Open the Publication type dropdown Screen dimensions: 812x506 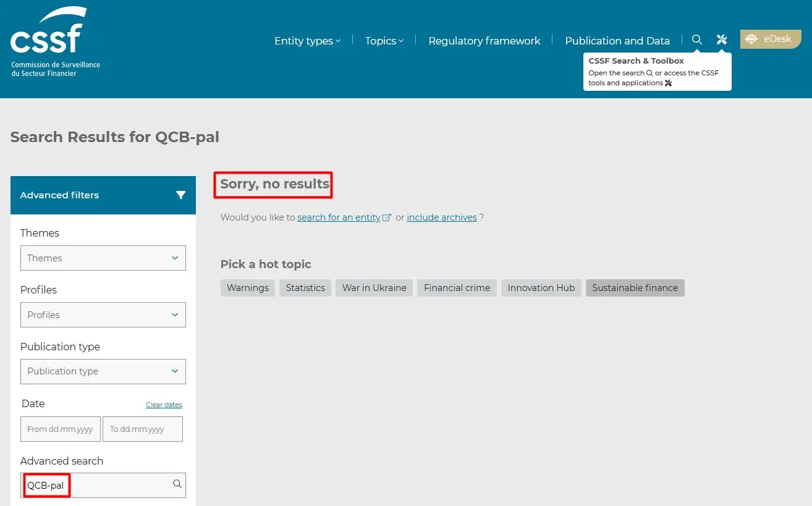103,371
